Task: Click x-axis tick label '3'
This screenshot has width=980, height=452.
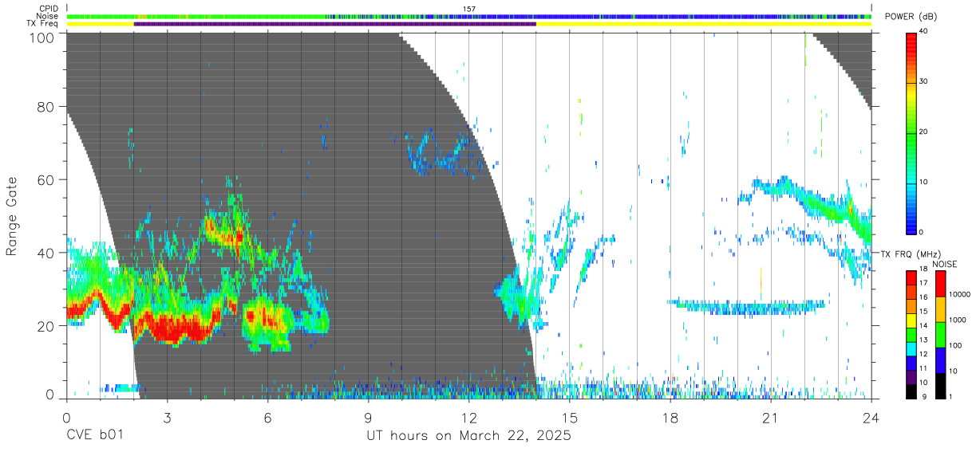Action: [167, 418]
